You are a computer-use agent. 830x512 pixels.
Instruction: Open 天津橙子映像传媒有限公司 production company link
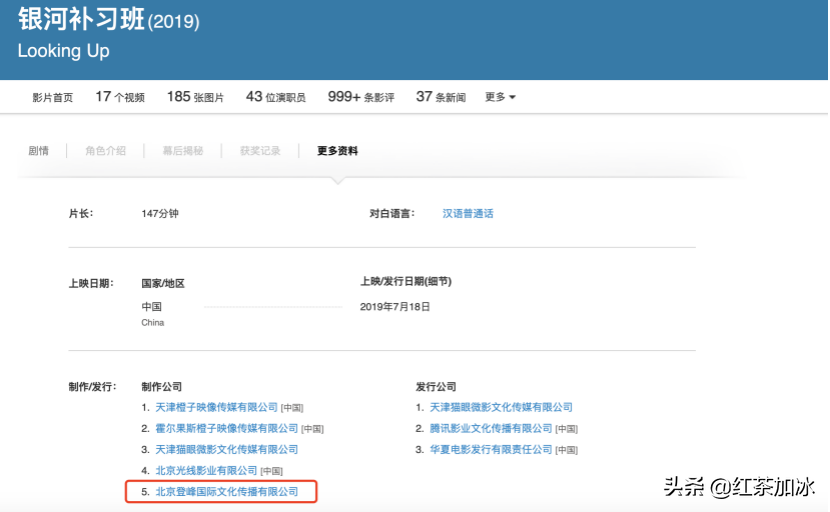(x=216, y=407)
